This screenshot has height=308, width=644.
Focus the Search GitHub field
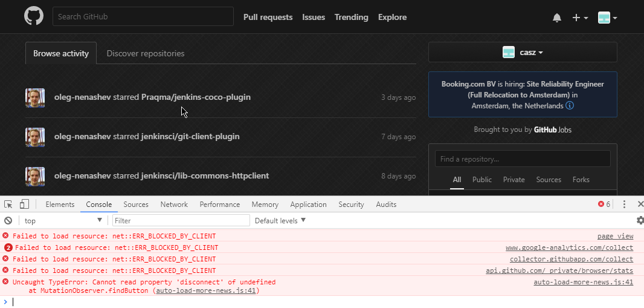[x=143, y=16]
